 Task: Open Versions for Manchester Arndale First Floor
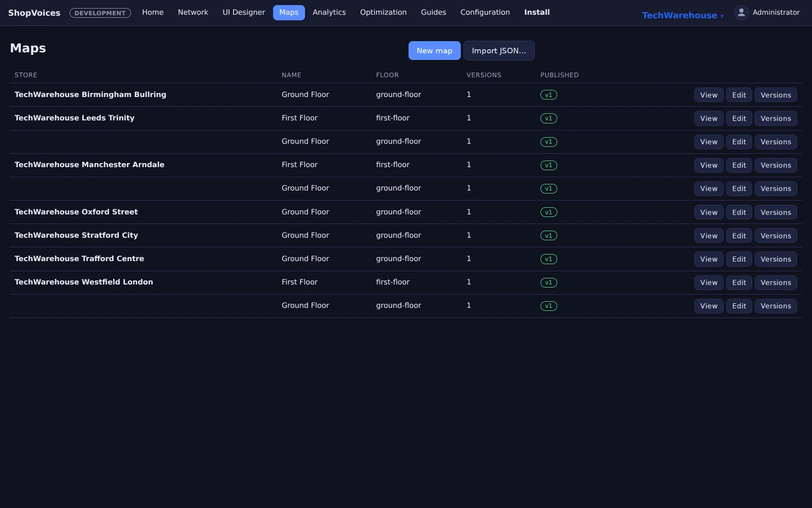click(775, 165)
